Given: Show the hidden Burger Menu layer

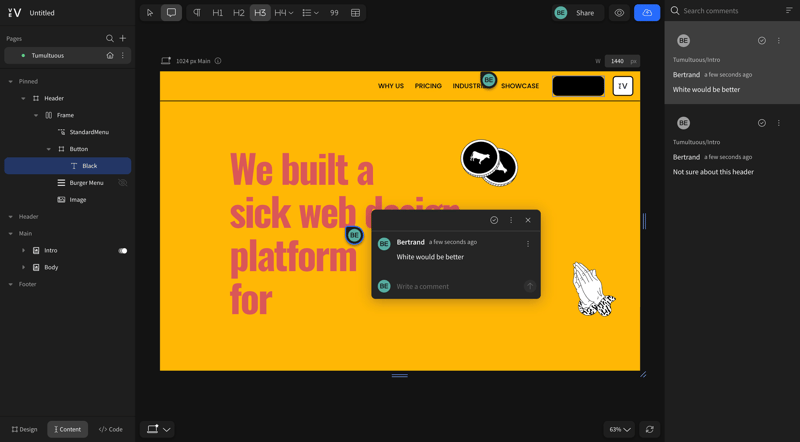Looking at the screenshot, I should click(122, 183).
